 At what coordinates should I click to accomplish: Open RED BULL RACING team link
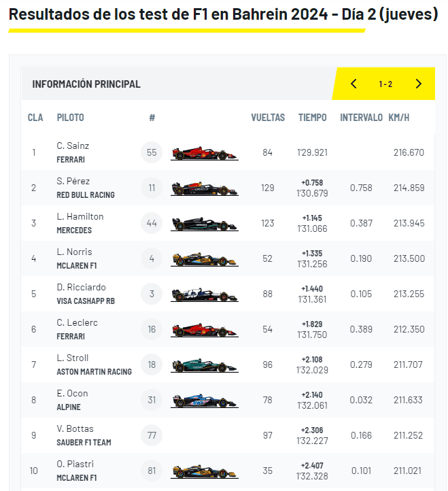pos(86,194)
